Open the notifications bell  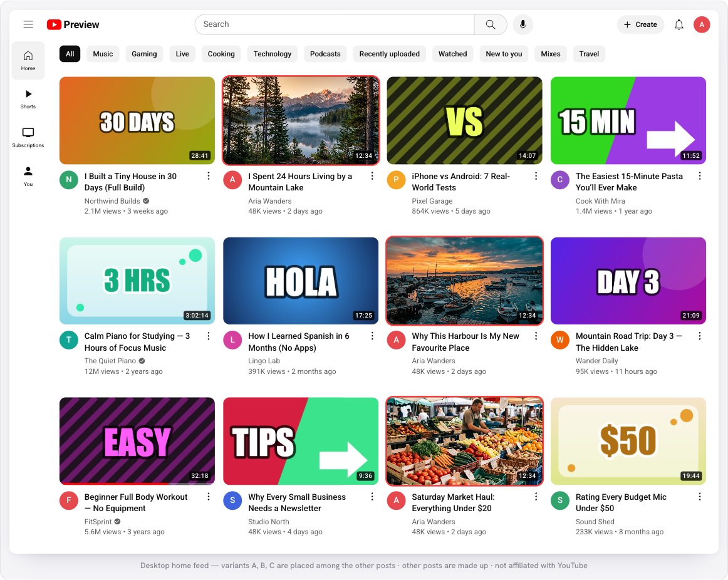click(x=679, y=24)
